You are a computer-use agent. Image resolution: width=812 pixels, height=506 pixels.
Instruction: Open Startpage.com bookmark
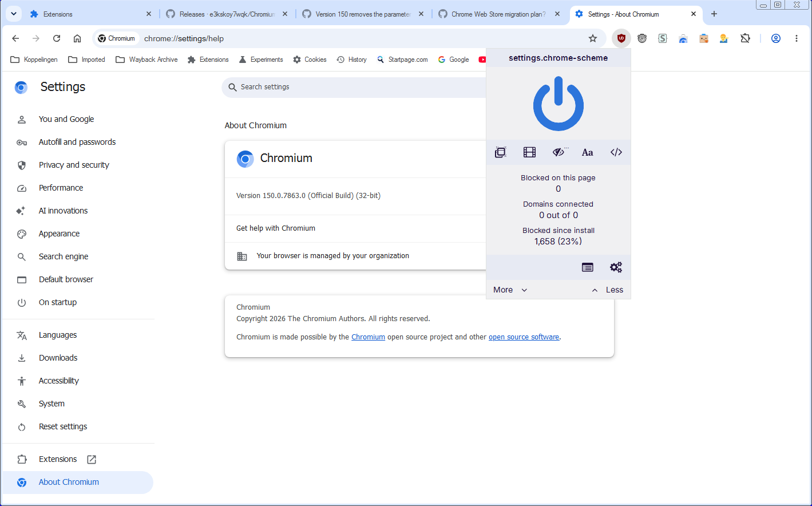click(402, 60)
